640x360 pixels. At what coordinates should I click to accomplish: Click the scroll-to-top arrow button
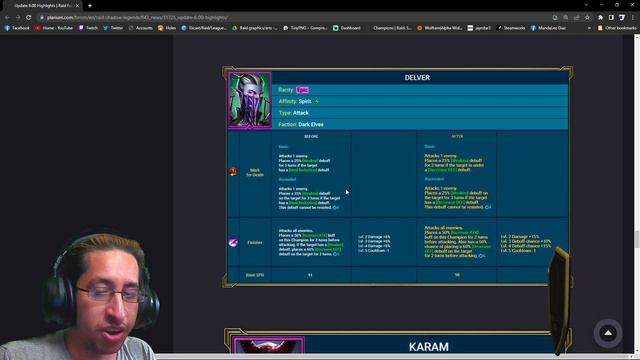pyautogui.click(x=608, y=333)
